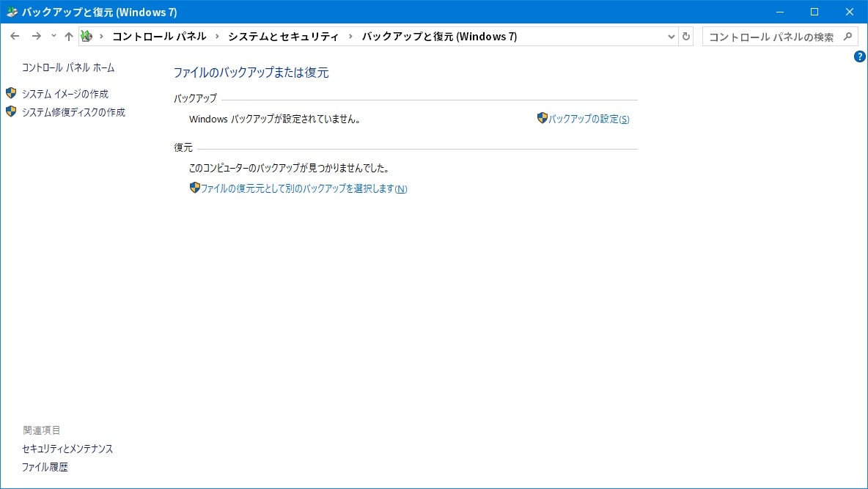Click the 関連項目 label
Screen dimensions: 868x489
(x=42, y=430)
